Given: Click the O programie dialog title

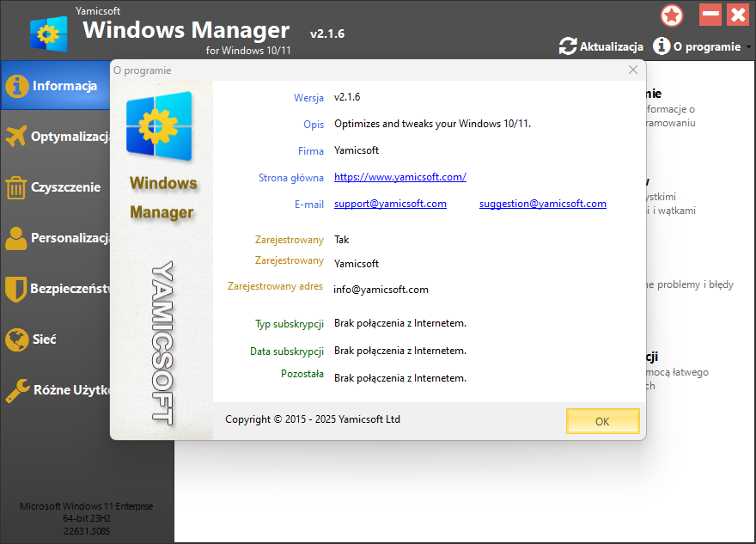Looking at the screenshot, I should [x=143, y=70].
